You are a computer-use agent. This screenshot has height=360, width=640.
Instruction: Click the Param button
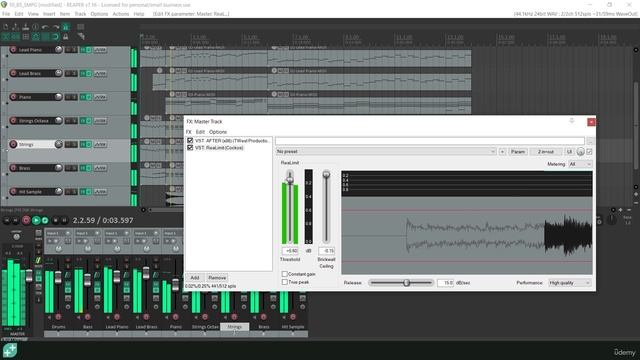click(x=518, y=151)
